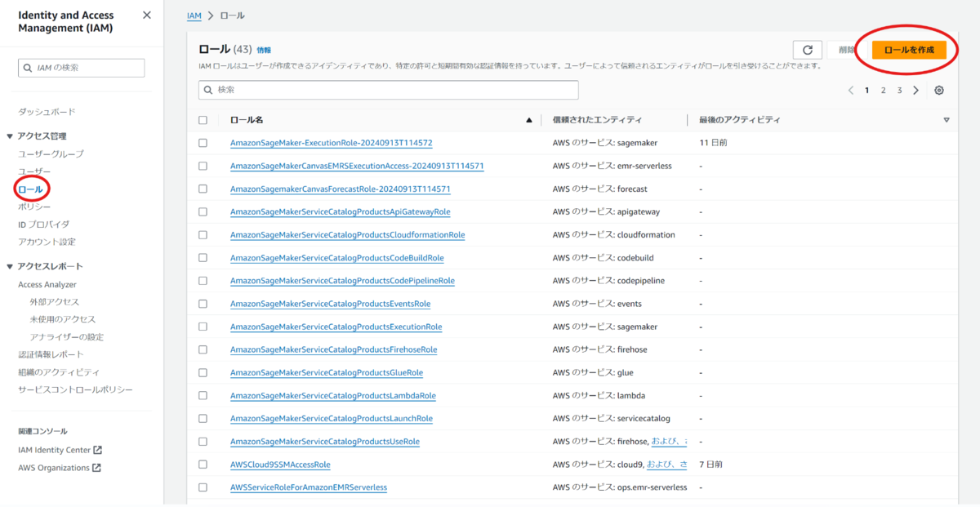Select ロール in sidebar
This screenshot has width=980, height=507.
[30, 189]
